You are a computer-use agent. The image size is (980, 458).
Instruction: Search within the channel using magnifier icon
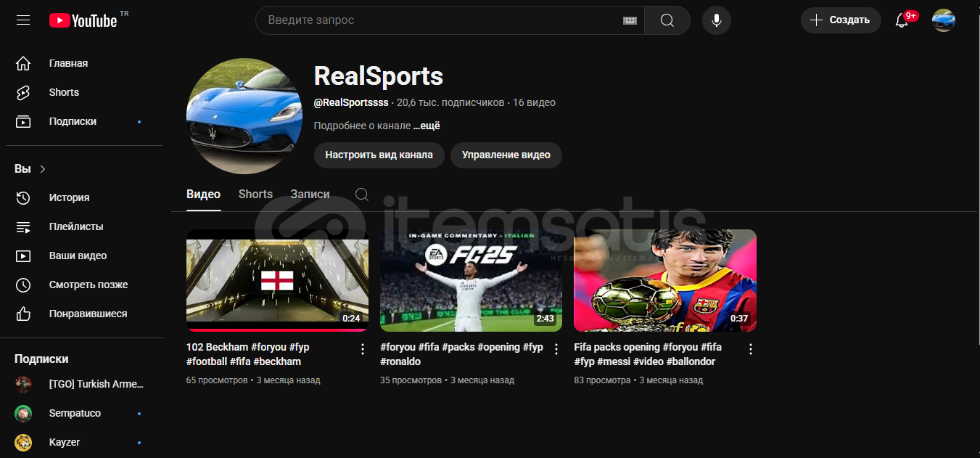click(x=362, y=195)
